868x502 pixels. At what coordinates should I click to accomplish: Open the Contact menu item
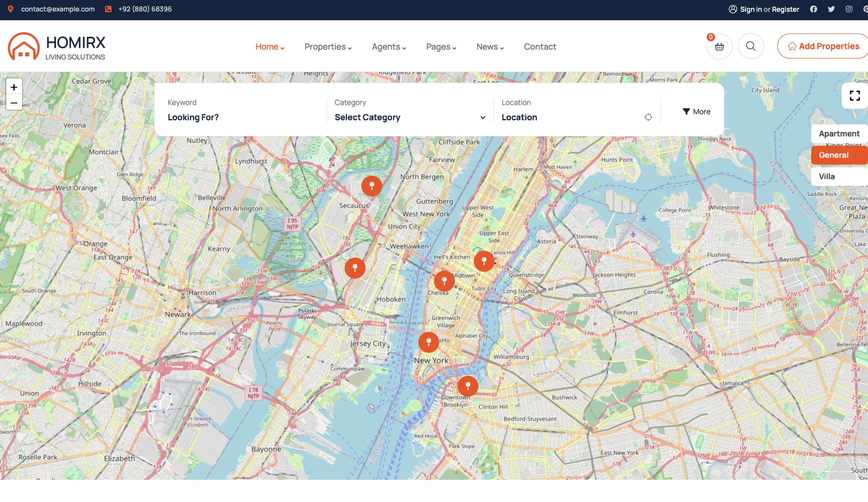tap(540, 47)
